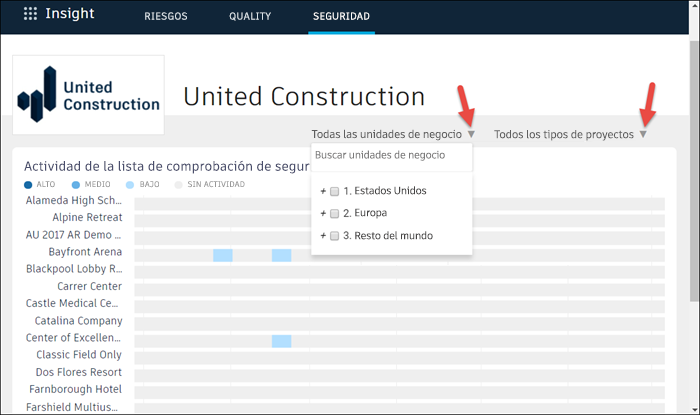Viewport: 700px width, 415px height.
Task: Expand the Europa plus sign
Action: pyautogui.click(x=323, y=213)
